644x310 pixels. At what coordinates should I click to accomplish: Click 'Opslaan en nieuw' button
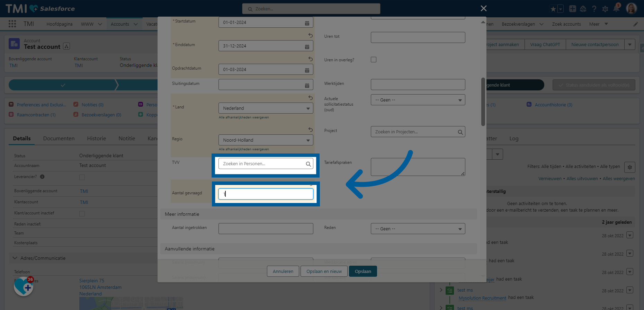coord(324,271)
